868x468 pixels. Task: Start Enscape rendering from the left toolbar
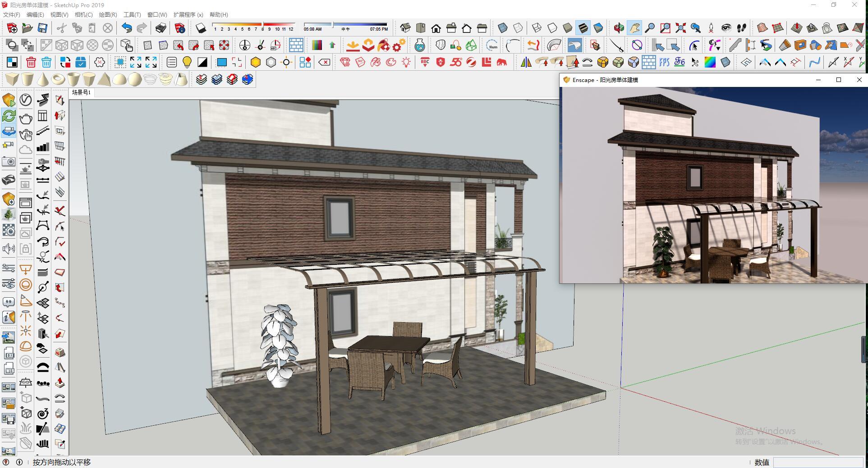[x=8, y=100]
